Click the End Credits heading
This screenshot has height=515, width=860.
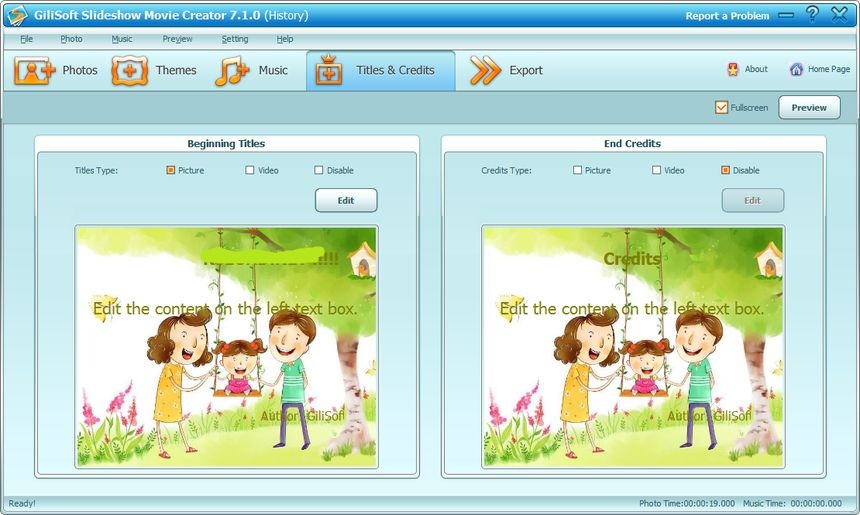(x=632, y=144)
